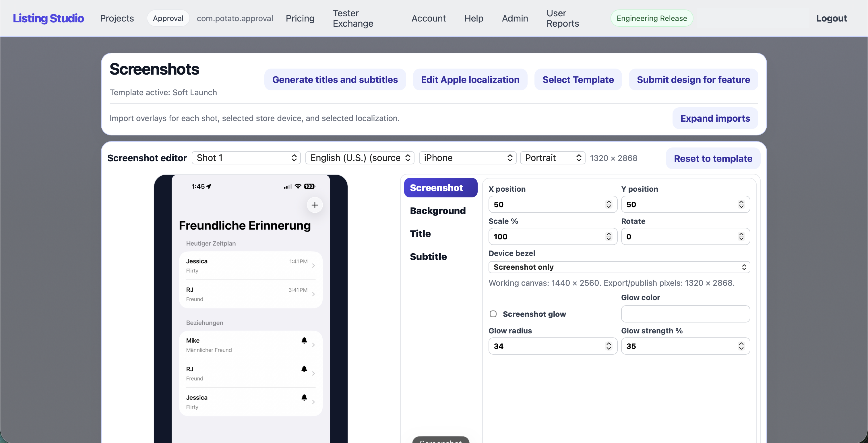
Task: Open the Portrait orientation dropdown
Action: click(553, 158)
